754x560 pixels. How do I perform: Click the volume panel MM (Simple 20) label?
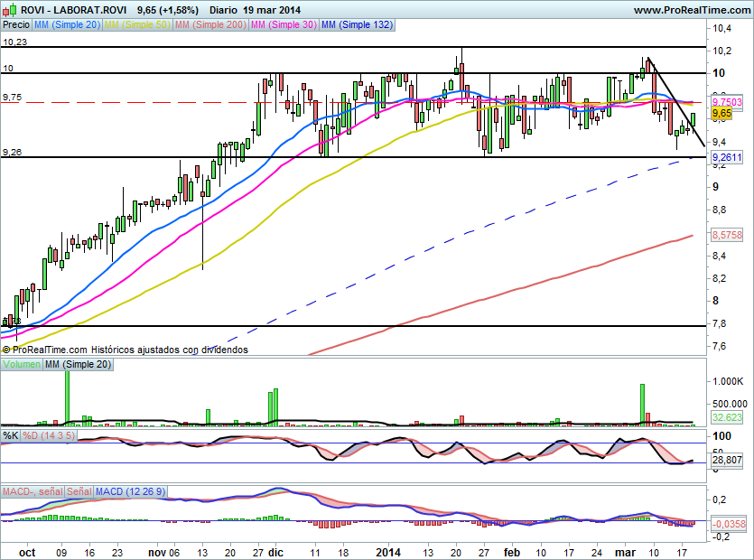(x=79, y=363)
